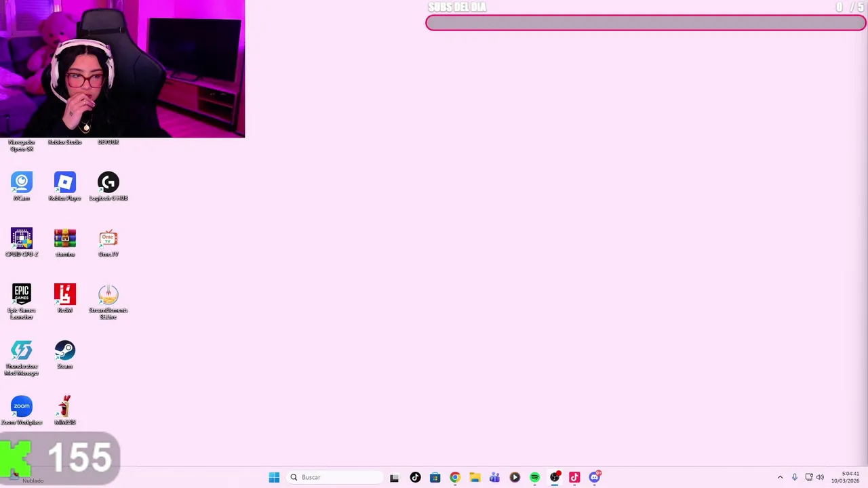
Task: Select the Epic Games Launcher icon
Action: (x=22, y=302)
